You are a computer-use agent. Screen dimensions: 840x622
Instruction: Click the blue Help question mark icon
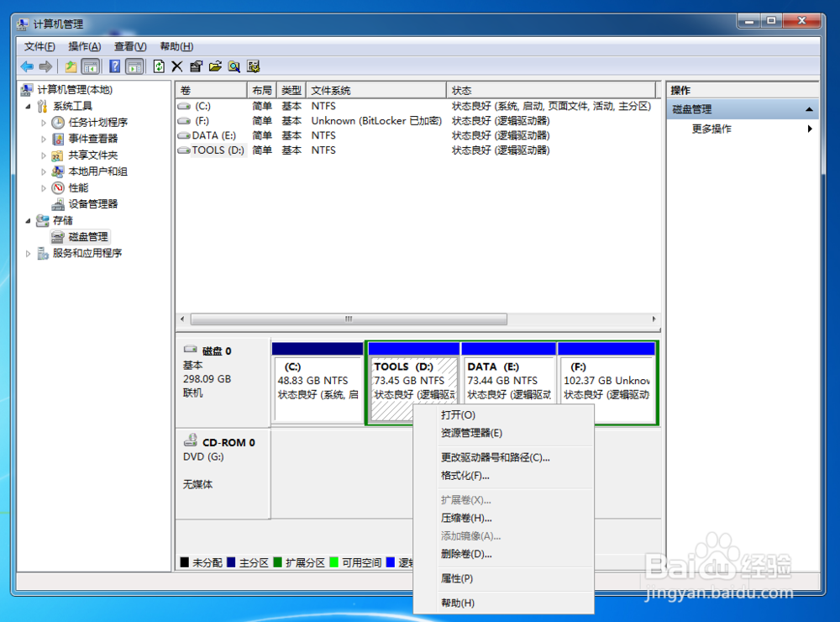[114, 66]
